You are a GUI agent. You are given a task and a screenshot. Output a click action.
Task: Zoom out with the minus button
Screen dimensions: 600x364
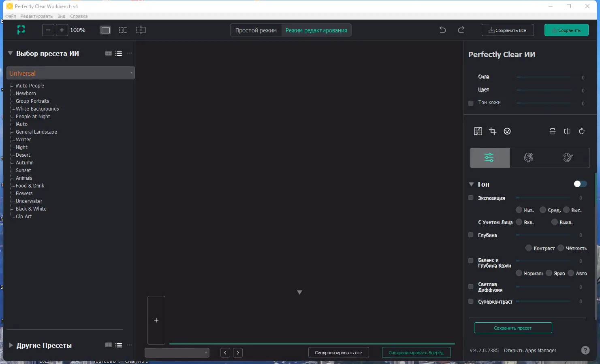(48, 30)
